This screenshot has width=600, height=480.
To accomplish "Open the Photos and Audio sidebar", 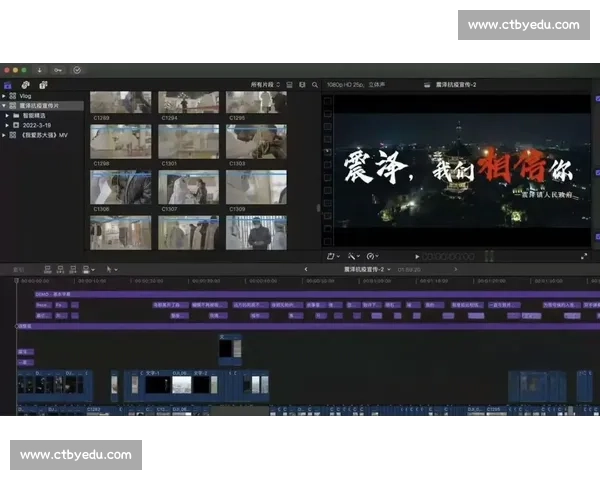I will pyautogui.click(x=26, y=85).
